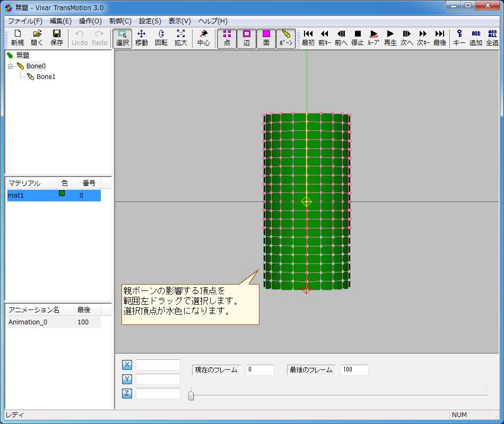Activate the 中心 (center) tool
Viewport: 504px width, 424px height.
point(204,38)
